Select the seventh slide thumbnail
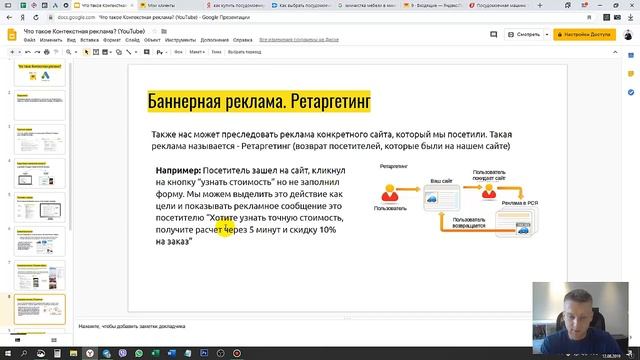 coord(40,276)
